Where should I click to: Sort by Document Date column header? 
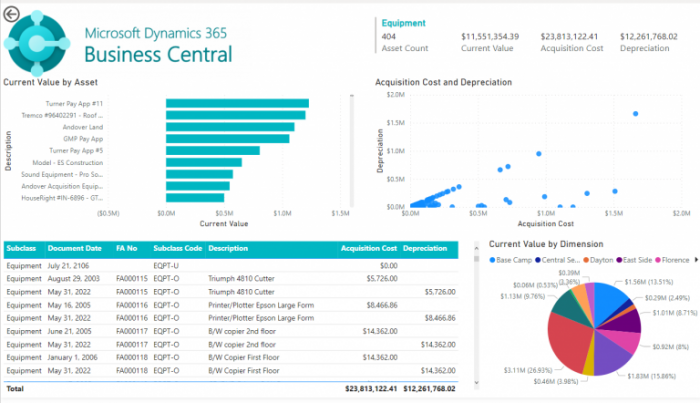[75, 249]
